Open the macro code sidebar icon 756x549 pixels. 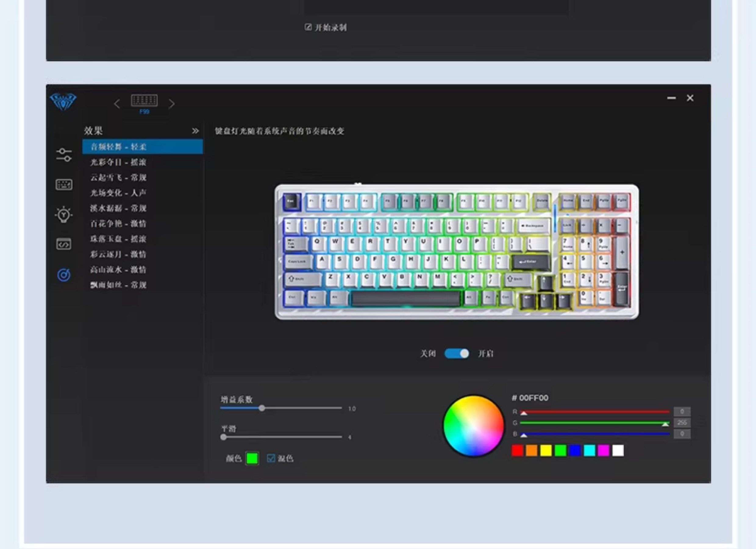(x=64, y=244)
